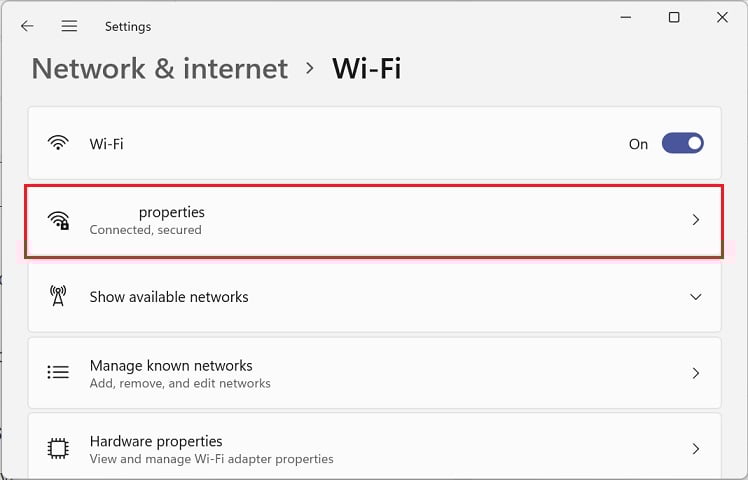This screenshot has height=480, width=748.
Task: Open Manage known networks arrow
Action: (696, 373)
